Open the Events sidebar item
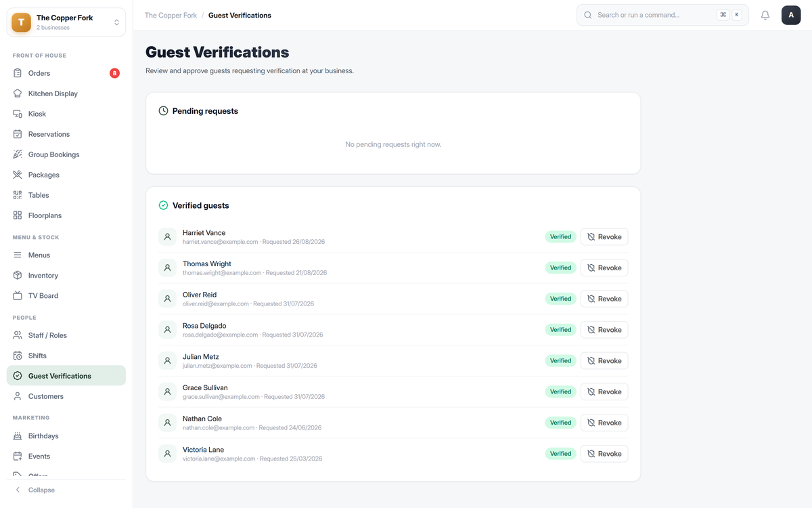Screen dimensions: 812x508 66,457
